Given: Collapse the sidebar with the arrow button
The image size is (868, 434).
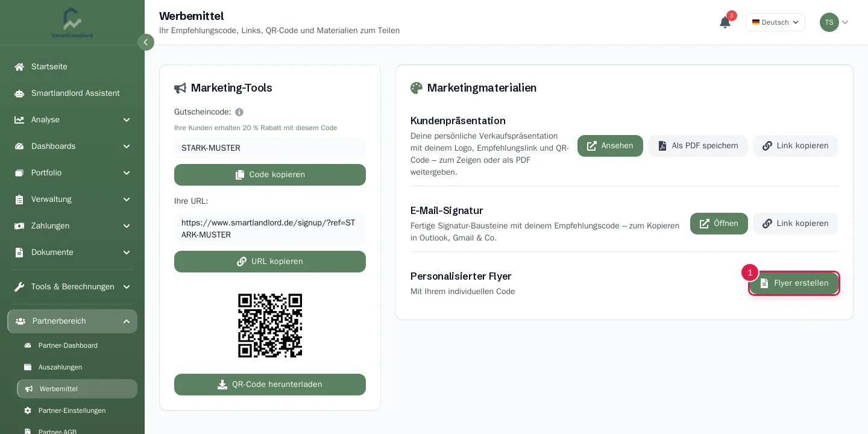Looking at the screenshot, I should coord(146,42).
